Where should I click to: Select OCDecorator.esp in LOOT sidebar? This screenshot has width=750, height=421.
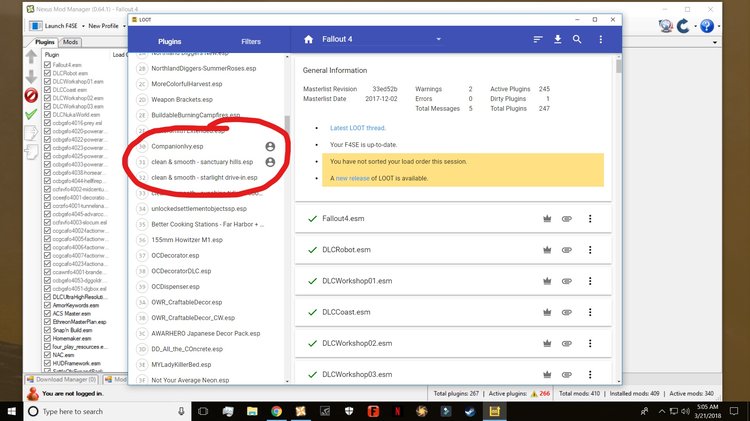click(175, 255)
